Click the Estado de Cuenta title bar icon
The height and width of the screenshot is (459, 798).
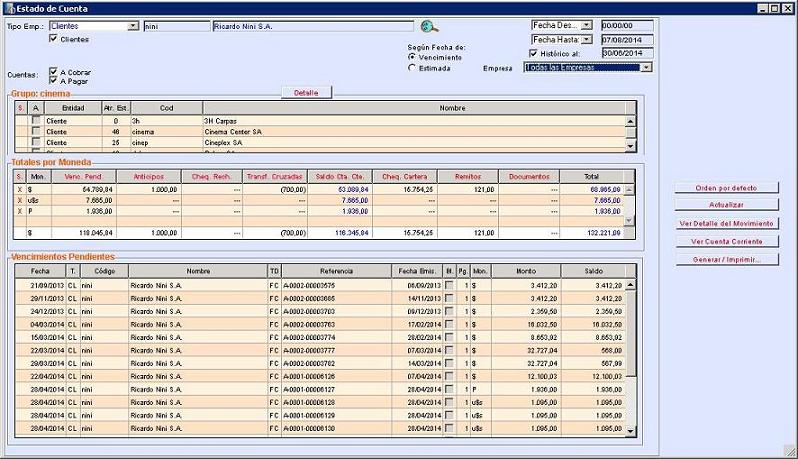pyautogui.click(x=8, y=7)
